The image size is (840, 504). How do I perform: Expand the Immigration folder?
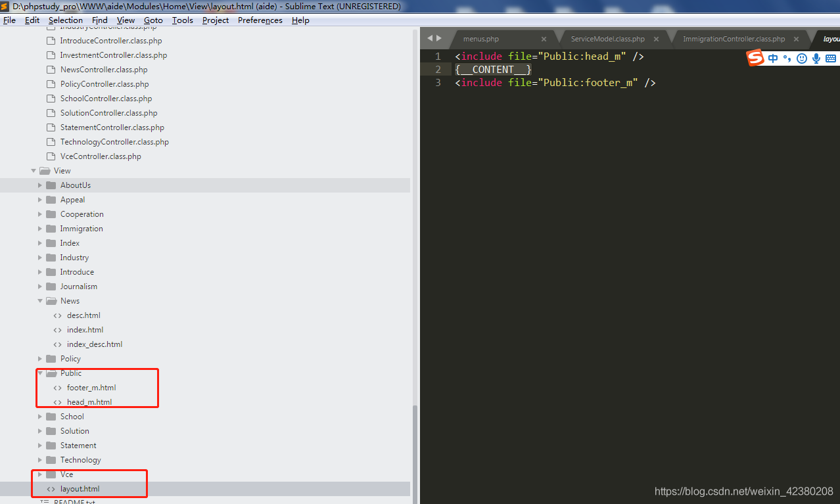[40, 229]
